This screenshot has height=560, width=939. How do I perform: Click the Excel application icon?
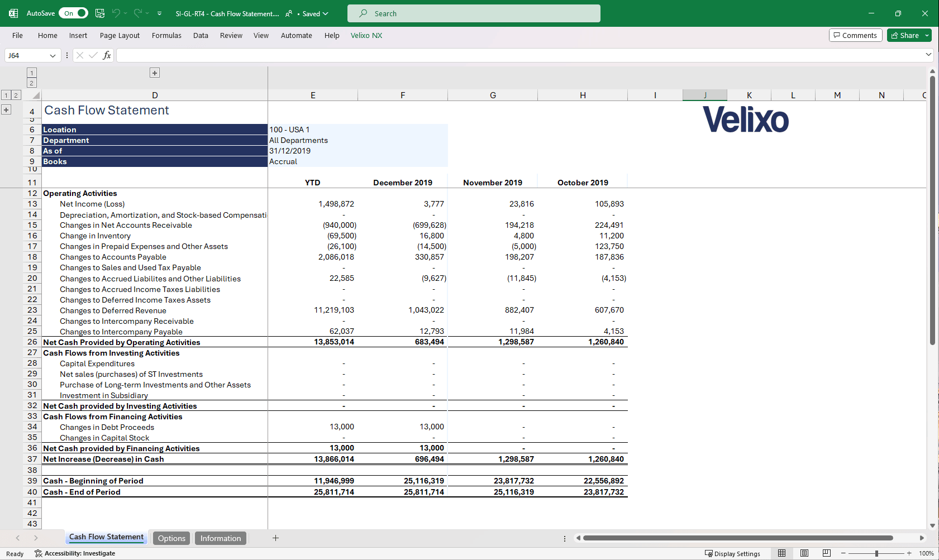coord(13,13)
